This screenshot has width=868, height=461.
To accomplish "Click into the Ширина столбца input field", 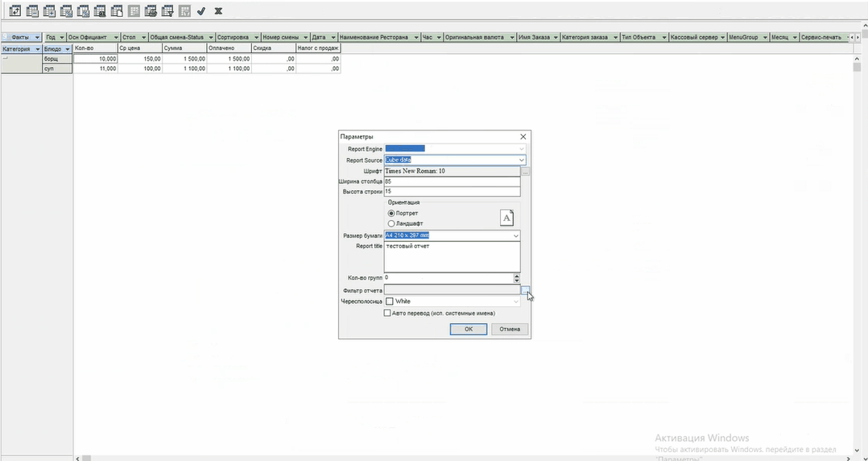I will (x=451, y=182).
